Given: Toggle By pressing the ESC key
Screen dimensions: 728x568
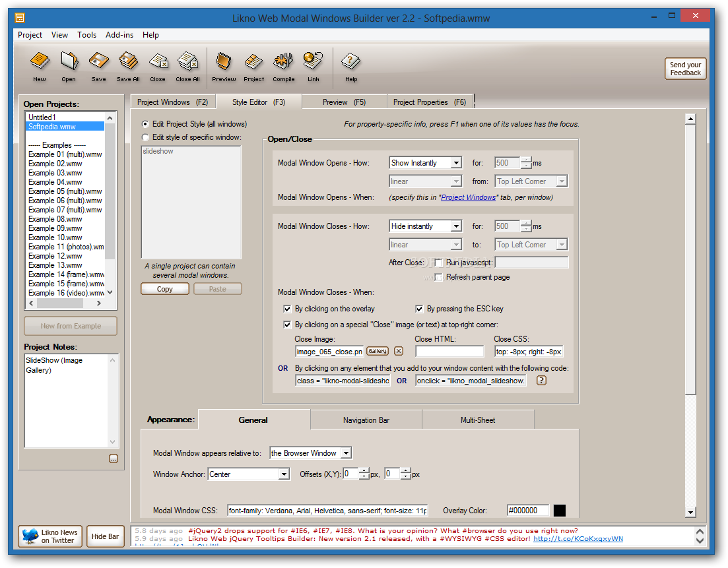Looking at the screenshot, I should click(x=419, y=309).
